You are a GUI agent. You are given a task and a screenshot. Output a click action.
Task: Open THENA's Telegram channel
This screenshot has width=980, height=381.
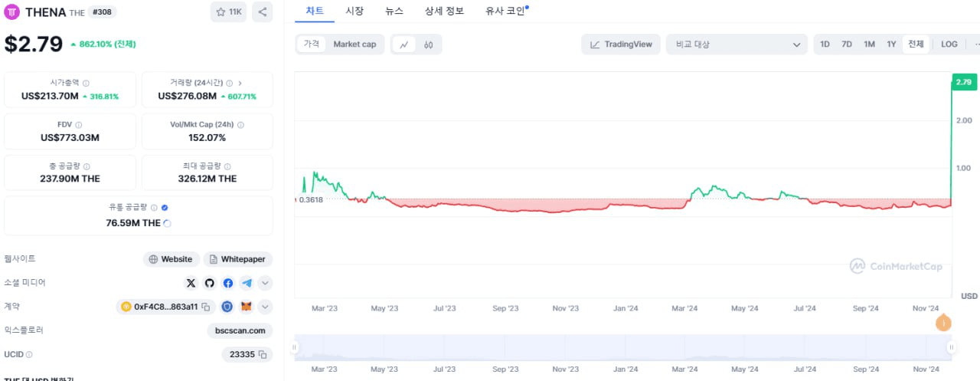(247, 283)
